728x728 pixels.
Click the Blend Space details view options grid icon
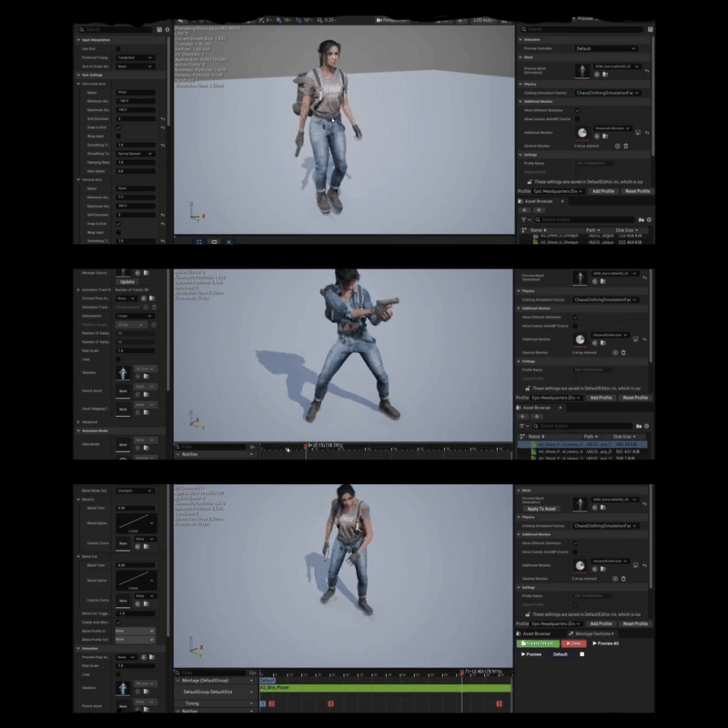tap(159, 30)
